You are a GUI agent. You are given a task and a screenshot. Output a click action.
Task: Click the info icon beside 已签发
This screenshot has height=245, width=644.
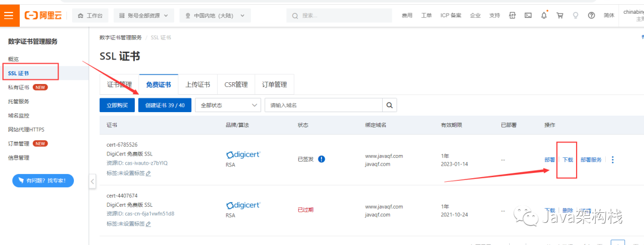pyautogui.click(x=321, y=159)
